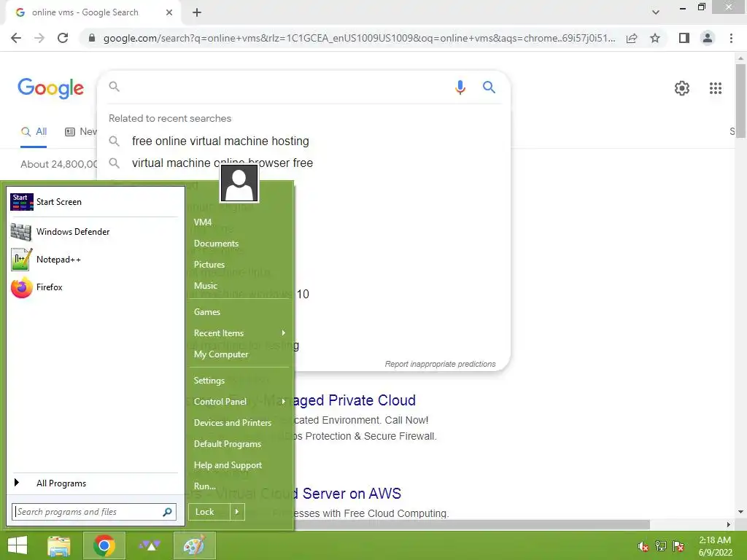747x560 pixels.
Task: Click the vertical scrollbar thumb
Action: click(x=741, y=100)
